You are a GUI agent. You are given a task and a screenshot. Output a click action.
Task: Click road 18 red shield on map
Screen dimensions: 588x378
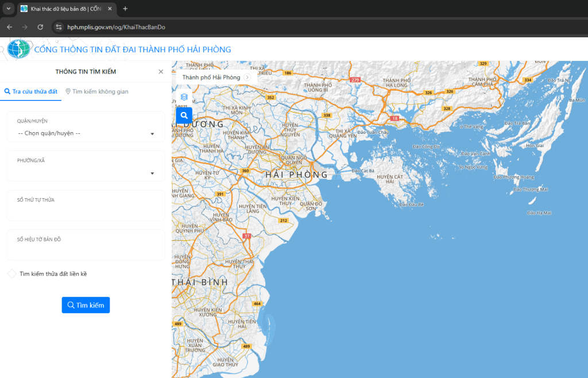pyautogui.click(x=394, y=118)
